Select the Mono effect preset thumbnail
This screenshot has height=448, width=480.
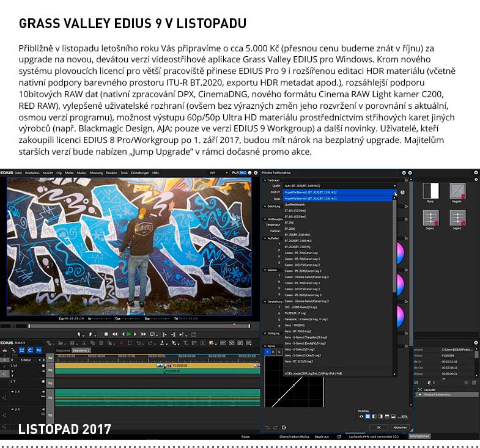430,191
